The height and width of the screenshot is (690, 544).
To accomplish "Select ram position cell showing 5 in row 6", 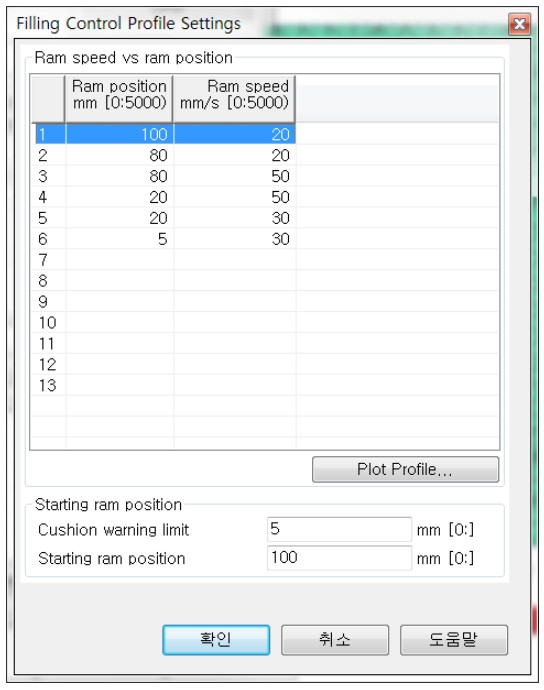I will coord(119,239).
